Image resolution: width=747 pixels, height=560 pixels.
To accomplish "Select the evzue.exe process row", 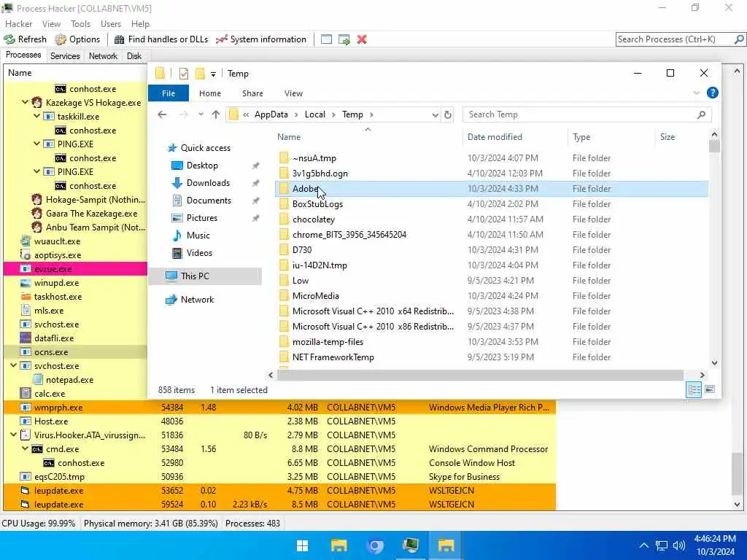I will click(75, 269).
